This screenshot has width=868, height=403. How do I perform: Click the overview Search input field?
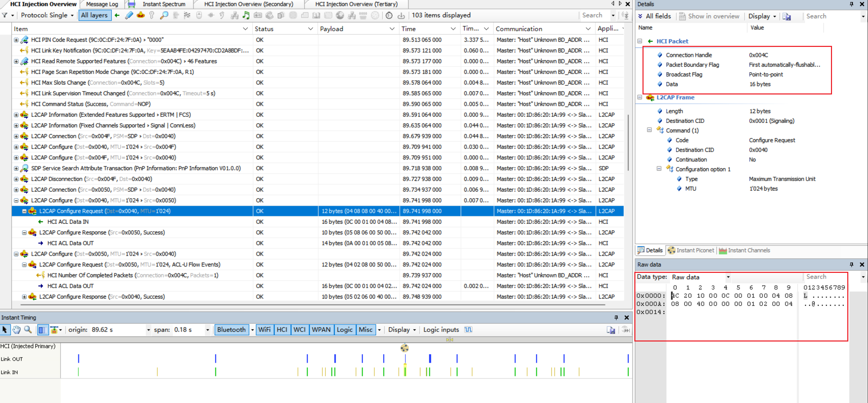(595, 15)
